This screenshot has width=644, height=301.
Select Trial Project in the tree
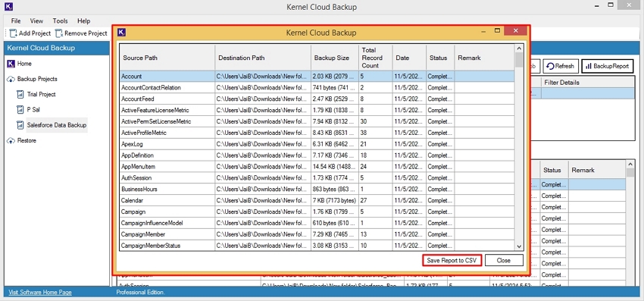coord(41,94)
